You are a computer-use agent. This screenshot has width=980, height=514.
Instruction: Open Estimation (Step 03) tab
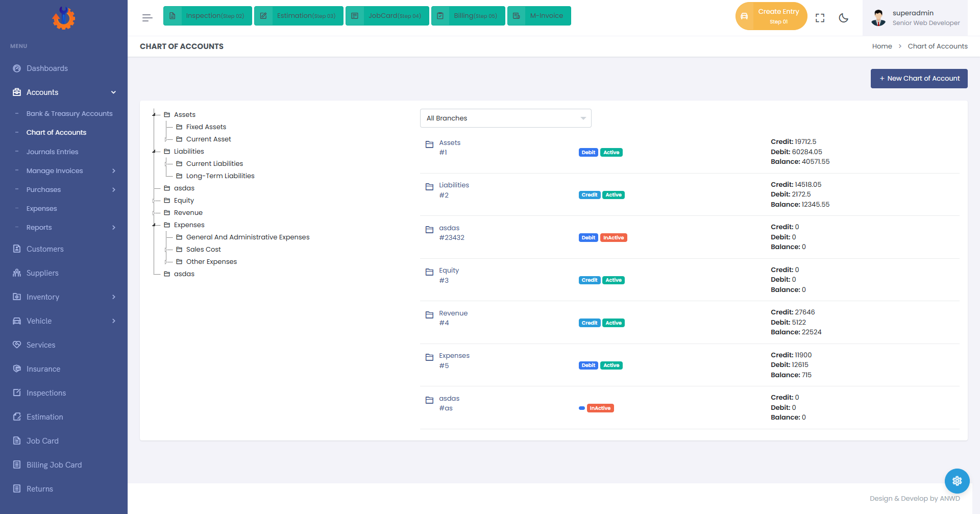pyautogui.click(x=299, y=16)
